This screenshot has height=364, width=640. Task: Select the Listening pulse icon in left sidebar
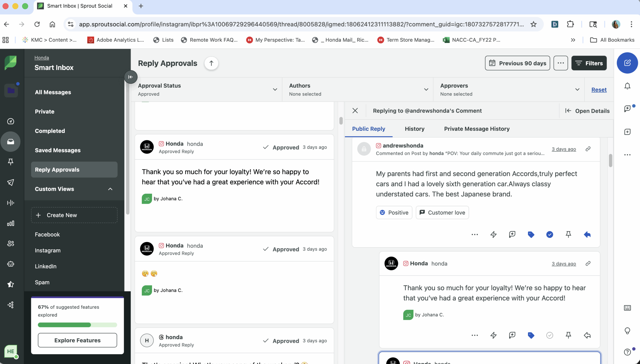coord(10,202)
